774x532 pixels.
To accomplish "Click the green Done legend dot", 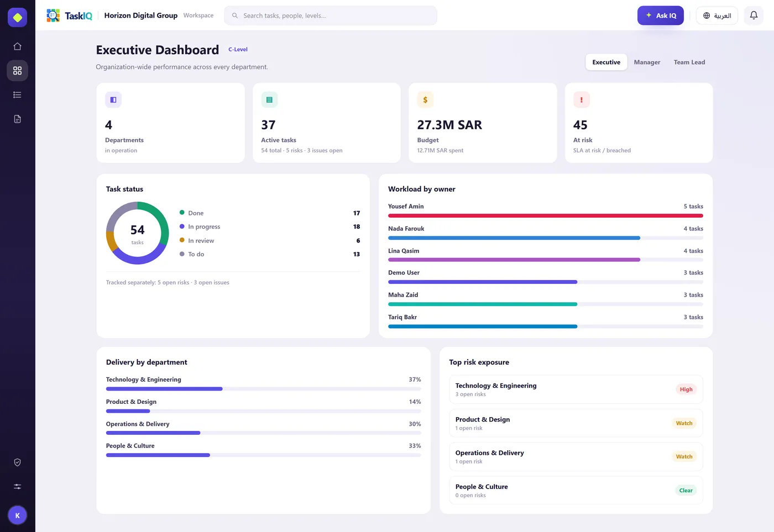I will (x=182, y=212).
